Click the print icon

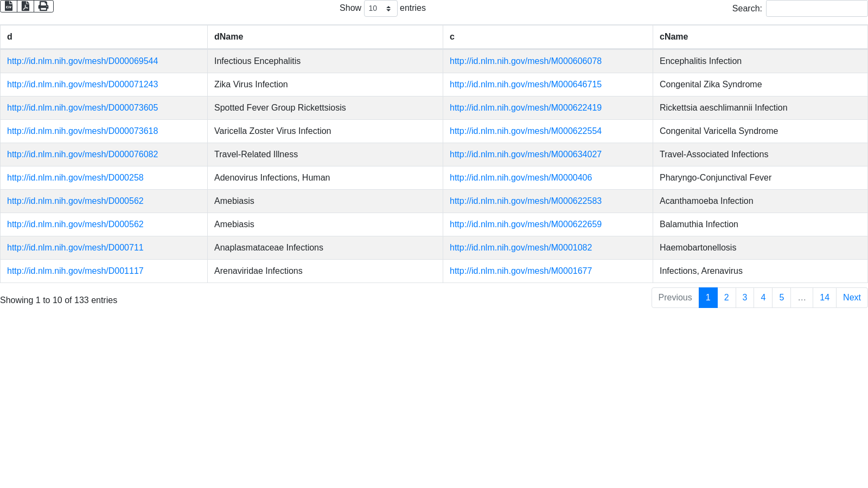click(x=43, y=7)
